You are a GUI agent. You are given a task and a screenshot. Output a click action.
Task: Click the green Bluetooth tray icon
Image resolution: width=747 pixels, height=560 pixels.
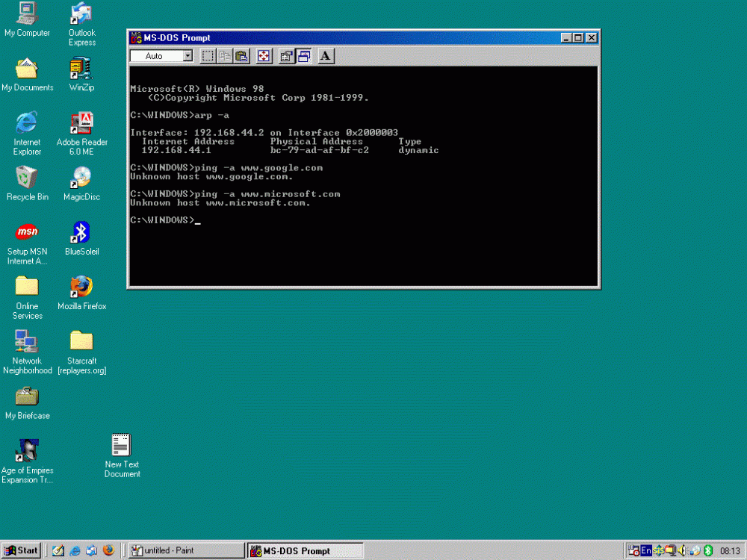[x=708, y=550]
